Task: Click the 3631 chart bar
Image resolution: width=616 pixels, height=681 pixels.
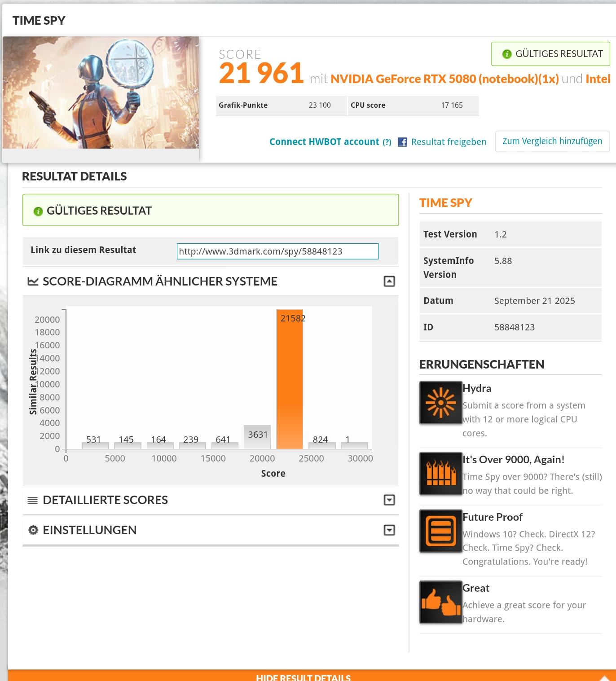Action: pos(257,437)
